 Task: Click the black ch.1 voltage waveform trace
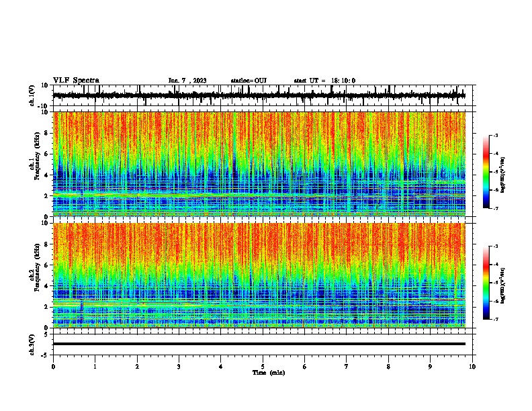pyautogui.click(x=259, y=95)
